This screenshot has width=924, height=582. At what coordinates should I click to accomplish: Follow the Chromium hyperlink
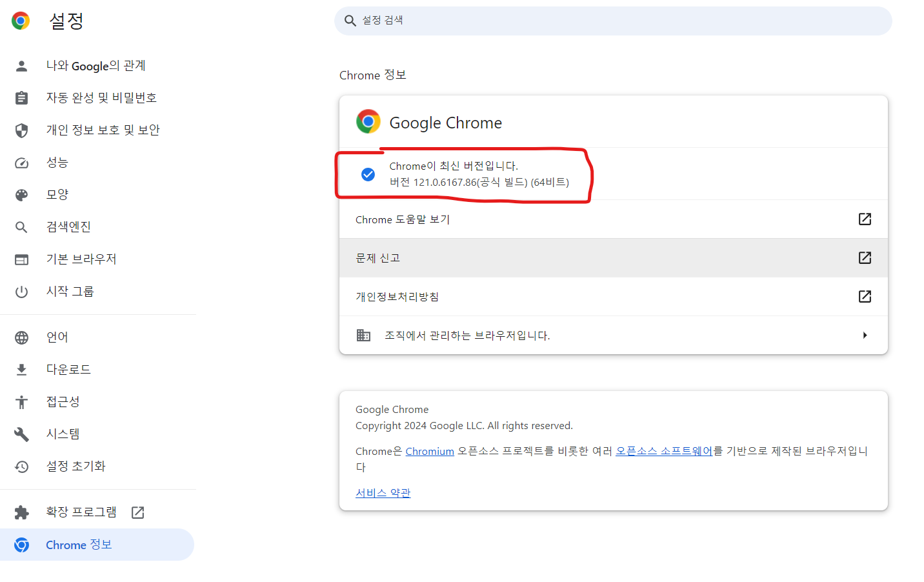coord(430,452)
